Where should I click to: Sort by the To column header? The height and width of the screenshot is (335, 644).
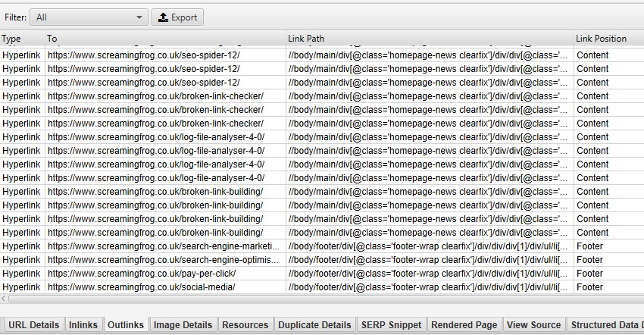point(164,39)
